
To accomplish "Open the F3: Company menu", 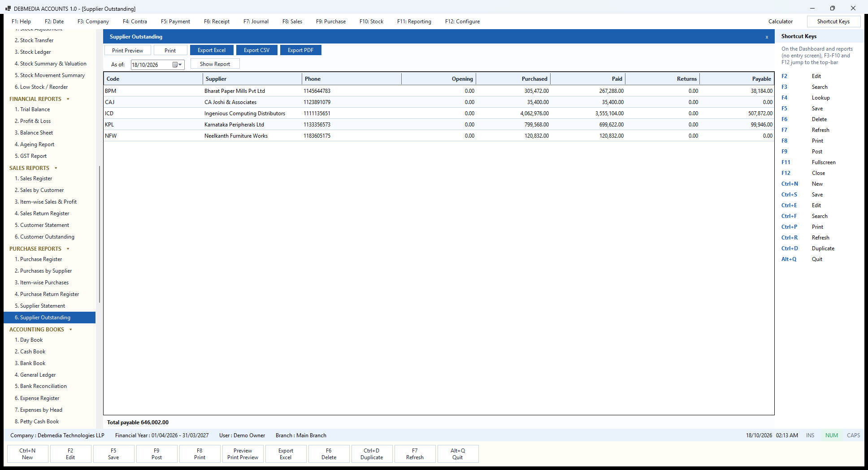I will [x=93, y=22].
